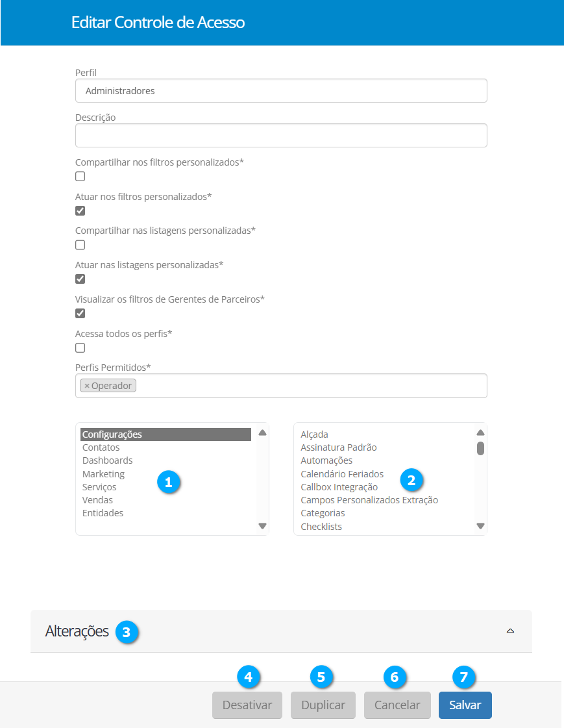564x728 pixels.
Task: Choose Automações in the permissions list
Action: click(326, 460)
